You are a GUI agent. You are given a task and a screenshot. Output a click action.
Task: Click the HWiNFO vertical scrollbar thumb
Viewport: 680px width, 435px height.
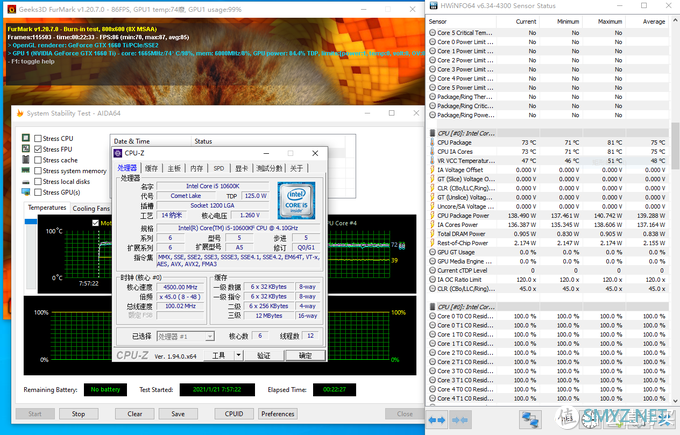coord(675,146)
